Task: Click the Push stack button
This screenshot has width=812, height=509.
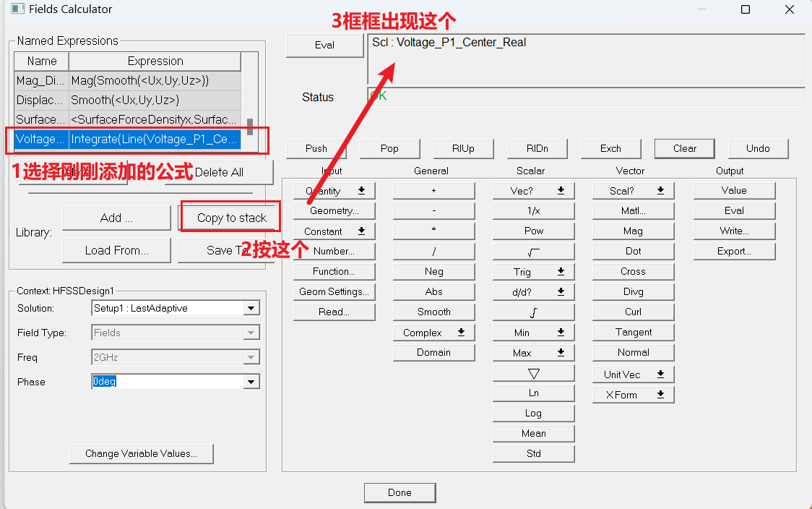Action: click(x=316, y=148)
